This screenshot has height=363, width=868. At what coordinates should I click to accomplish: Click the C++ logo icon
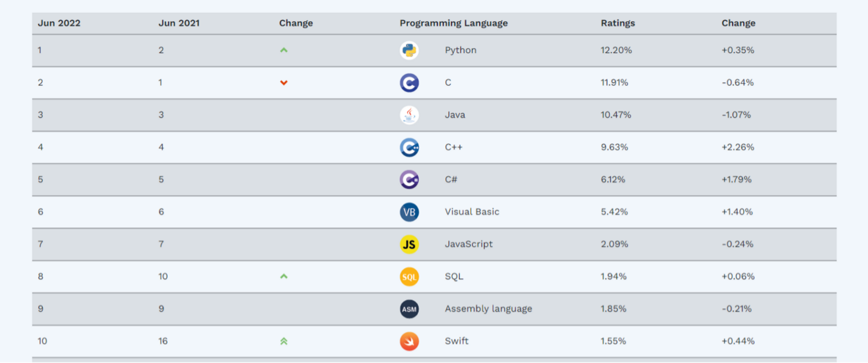click(x=409, y=148)
